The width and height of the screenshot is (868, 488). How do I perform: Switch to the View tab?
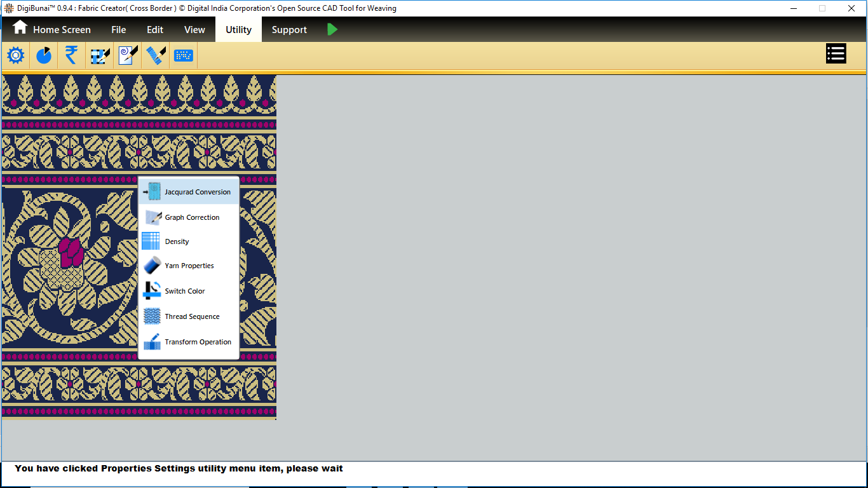point(194,29)
